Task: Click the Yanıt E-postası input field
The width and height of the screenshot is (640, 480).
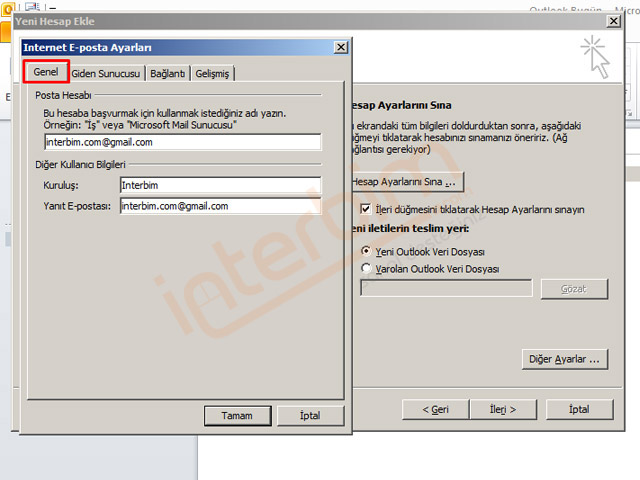Action: tap(219, 206)
